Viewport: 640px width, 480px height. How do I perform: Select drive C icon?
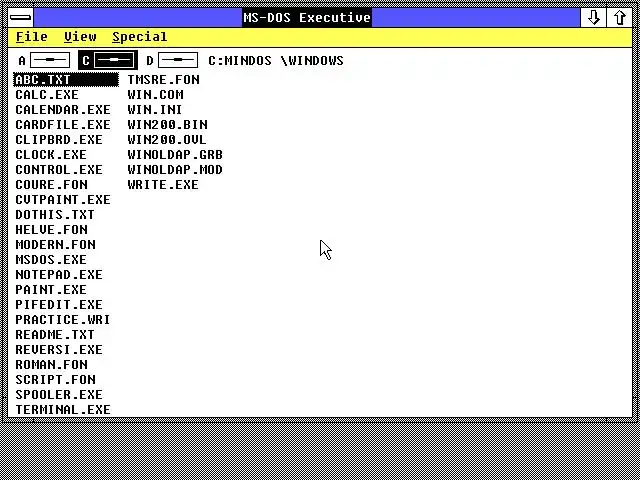pyautogui.click(x=108, y=61)
